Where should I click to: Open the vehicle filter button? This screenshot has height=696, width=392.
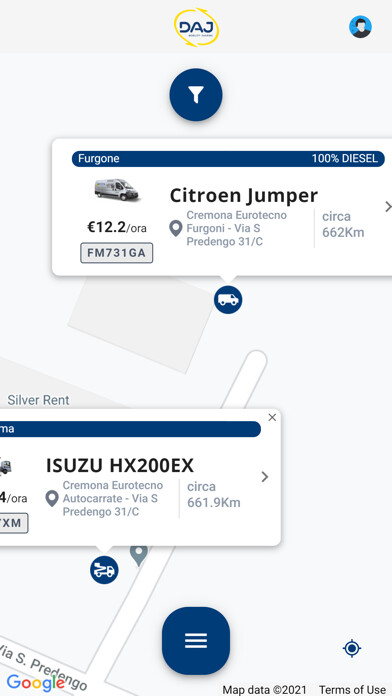[x=196, y=95]
